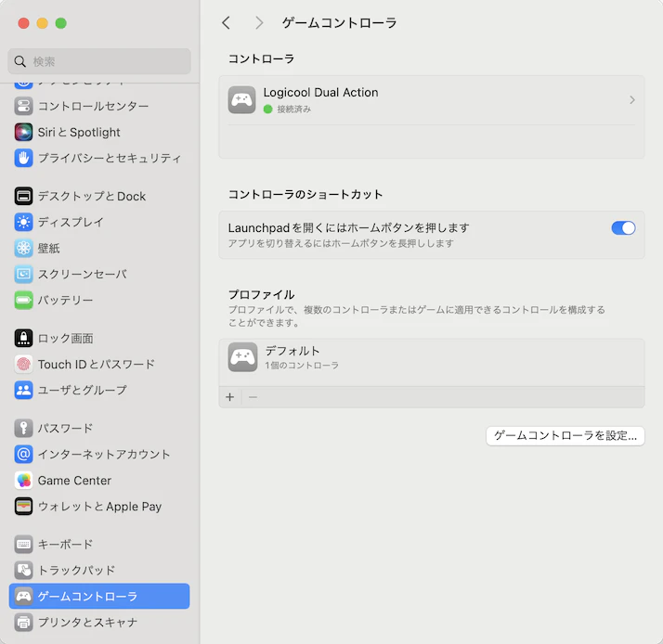The width and height of the screenshot is (663, 644).
Task: Toggle the Launchpad home button shortcut switch
Action: [x=623, y=228]
